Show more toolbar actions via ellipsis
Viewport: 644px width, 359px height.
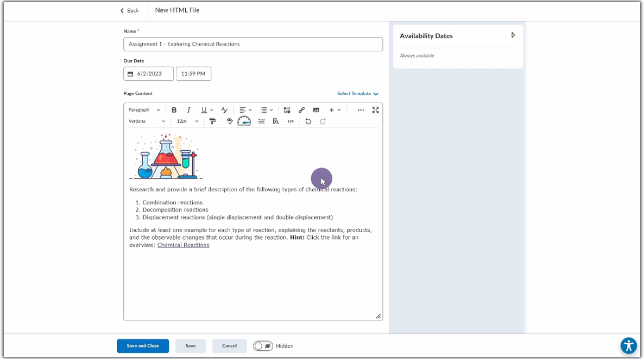pos(361,110)
